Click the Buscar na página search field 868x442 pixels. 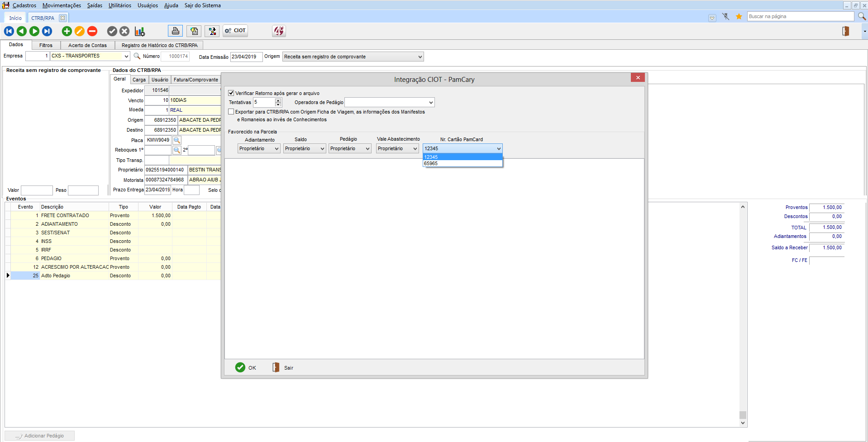(x=801, y=16)
